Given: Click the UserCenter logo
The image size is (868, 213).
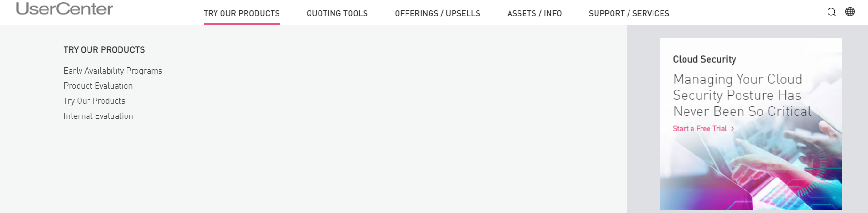Looking at the screenshot, I should [65, 8].
